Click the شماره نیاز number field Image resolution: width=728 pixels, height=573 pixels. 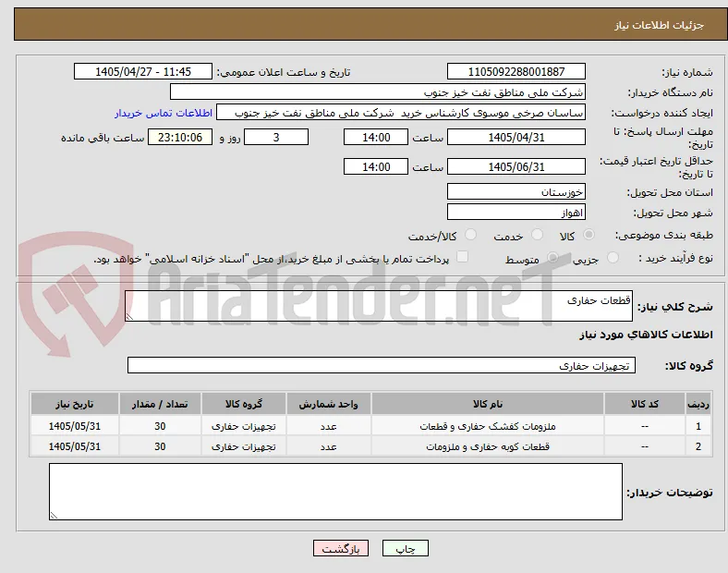tap(516, 71)
